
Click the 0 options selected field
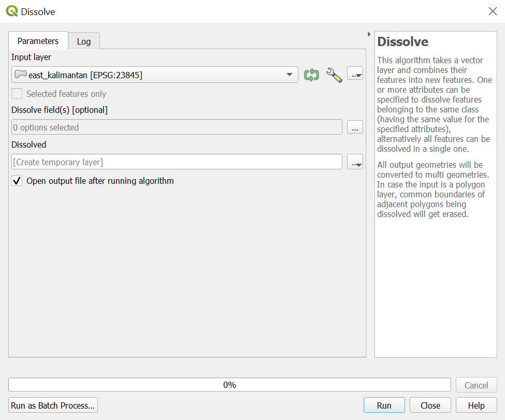[176, 127]
